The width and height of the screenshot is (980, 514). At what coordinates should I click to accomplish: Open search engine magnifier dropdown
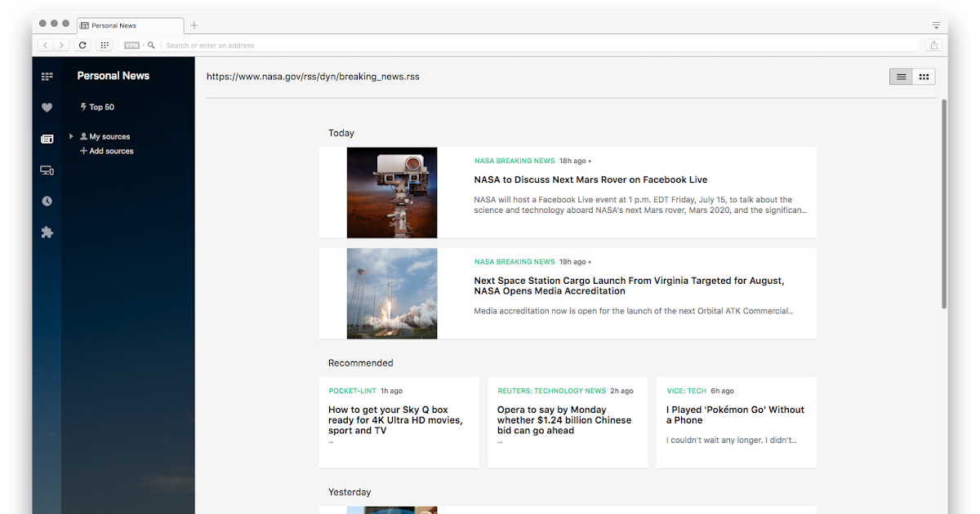(x=151, y=46)
